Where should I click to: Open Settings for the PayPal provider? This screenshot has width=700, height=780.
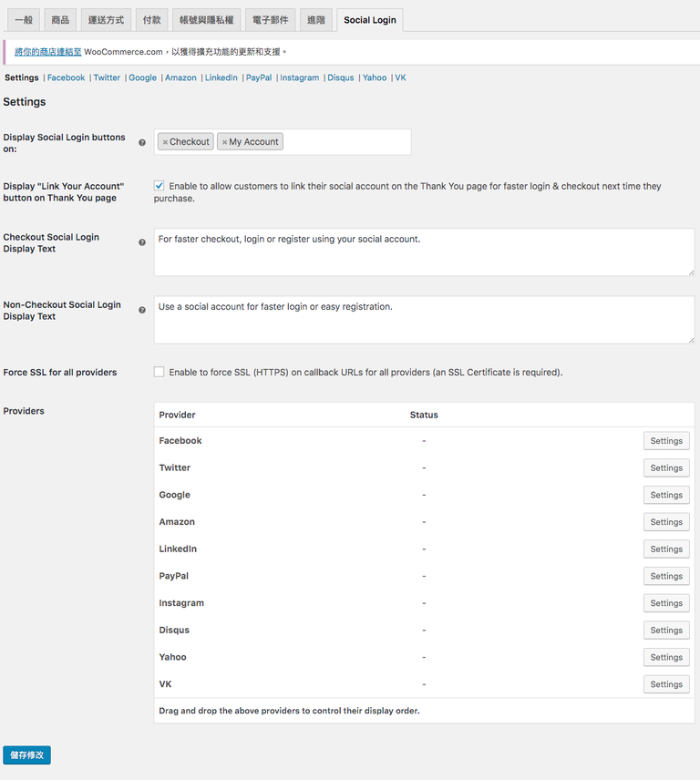coord(665,576)
